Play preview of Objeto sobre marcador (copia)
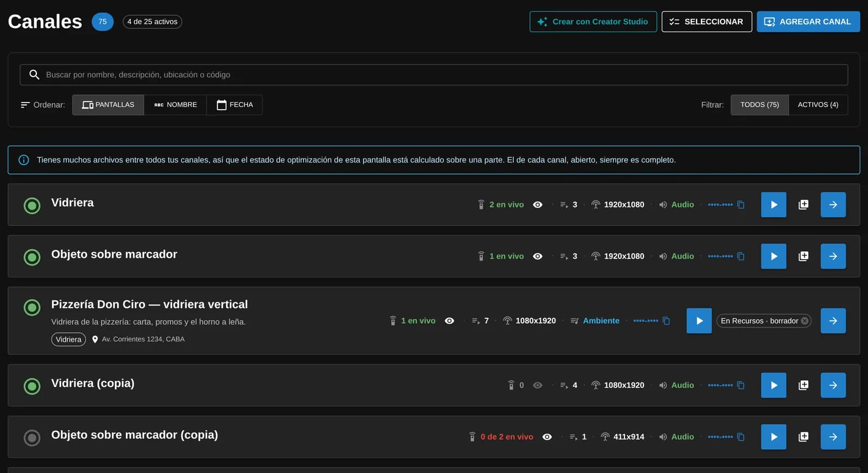This screenshot has width=868, height=473. point(774,437)
